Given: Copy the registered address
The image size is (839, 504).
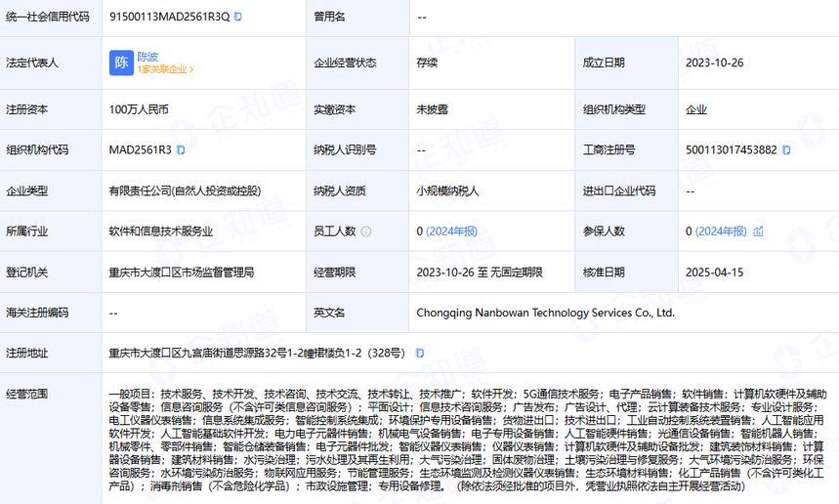Looking at the screenshot, I should pos(420,354).
